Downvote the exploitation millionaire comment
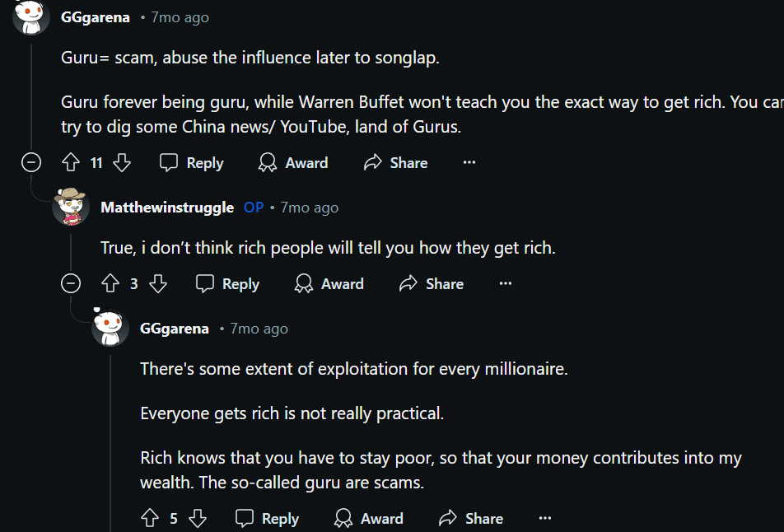 [x=198, y=519]
